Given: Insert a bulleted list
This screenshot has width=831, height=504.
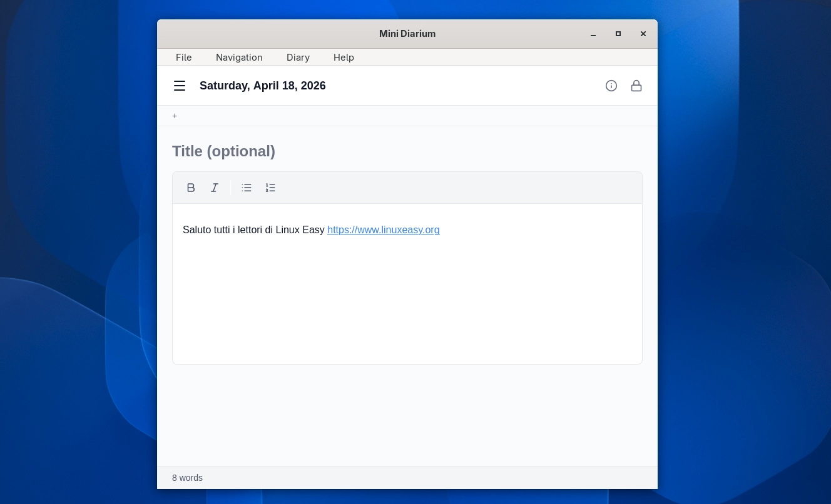Looking at the screenshot, I should [247, 188].
